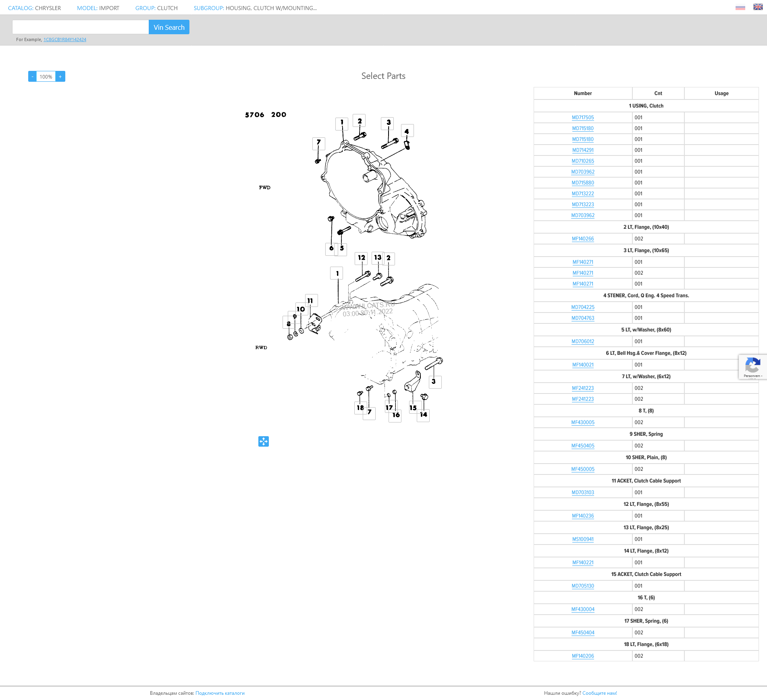Click callout 15 bracket label in diagram
The height and width of the screenshot is (700, 767).
(x=414, y=408)
